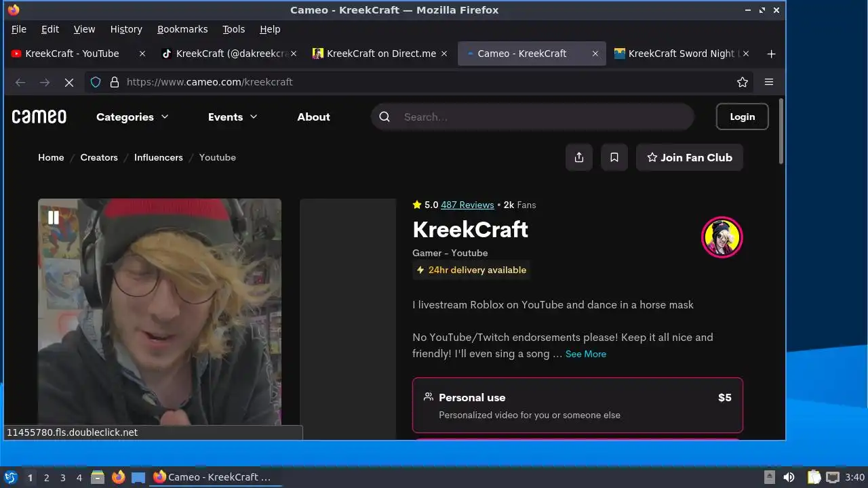Open the 487 Reviews link
Viewport: 868px width, 488px height.
[467, 205]
